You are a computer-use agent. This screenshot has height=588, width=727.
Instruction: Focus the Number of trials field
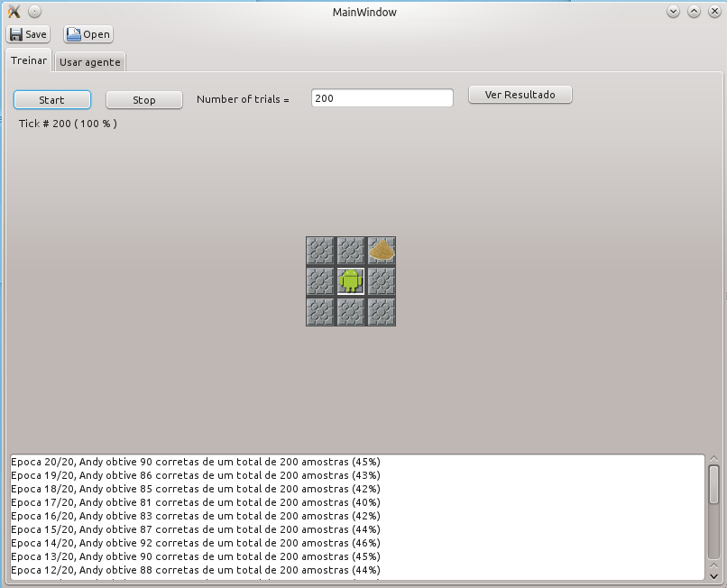(x=382, y=97)
